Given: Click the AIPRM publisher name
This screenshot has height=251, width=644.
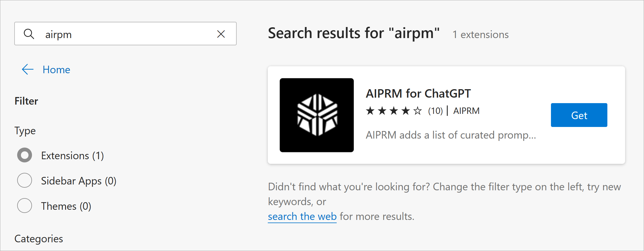Looking at the screenshot, I should (x=466, y=111).
